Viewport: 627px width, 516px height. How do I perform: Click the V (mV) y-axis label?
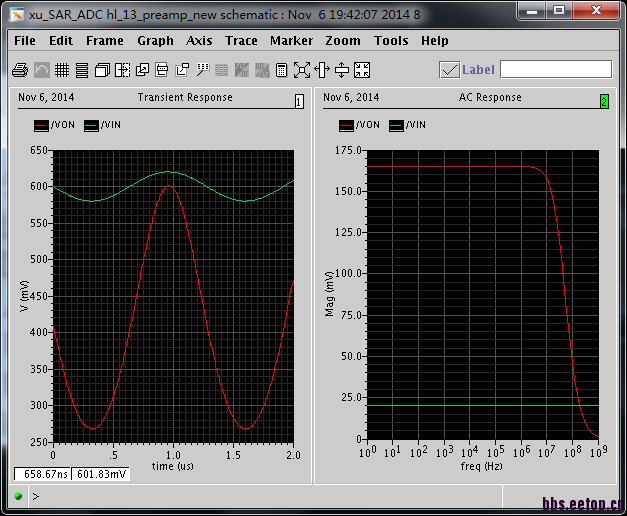24,296
